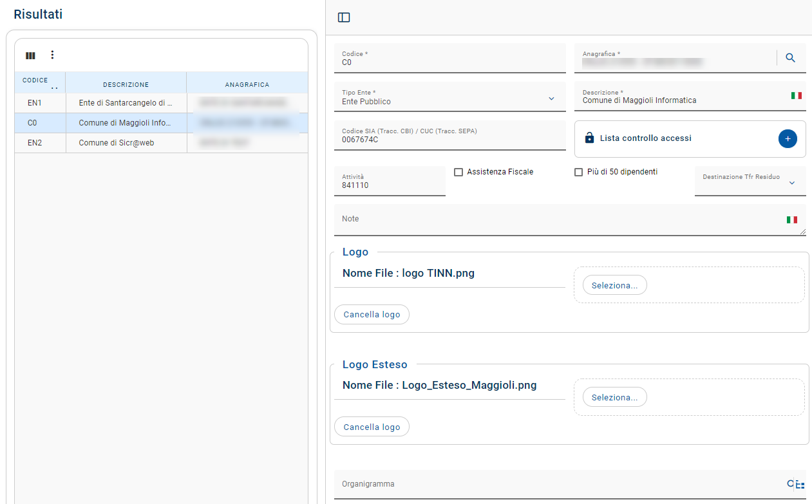The height and width of the screenshot is (504, 812).
Task: Click Cancella logo under logo TINN.png
Action: (372, 315)
